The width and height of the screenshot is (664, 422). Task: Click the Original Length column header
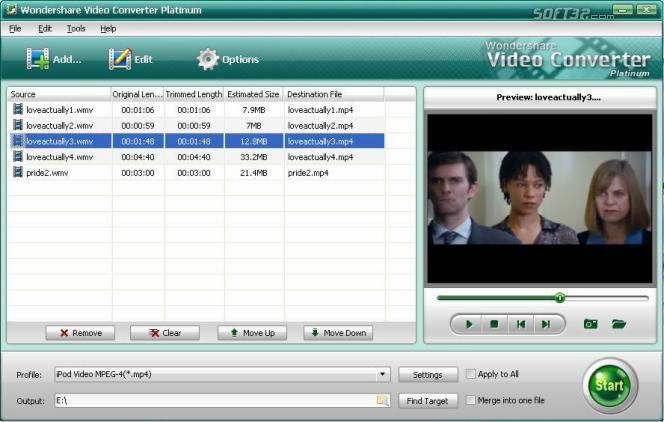click(x=137, y=94)
